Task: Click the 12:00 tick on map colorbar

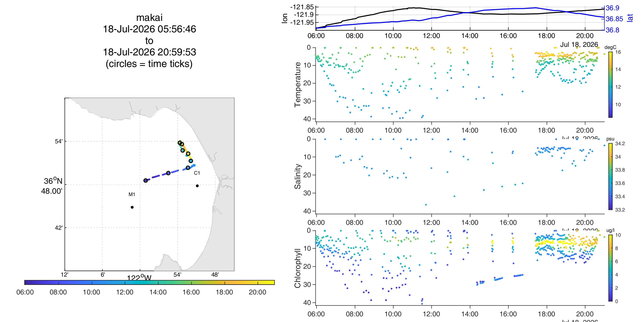Action: coord(125,292)
